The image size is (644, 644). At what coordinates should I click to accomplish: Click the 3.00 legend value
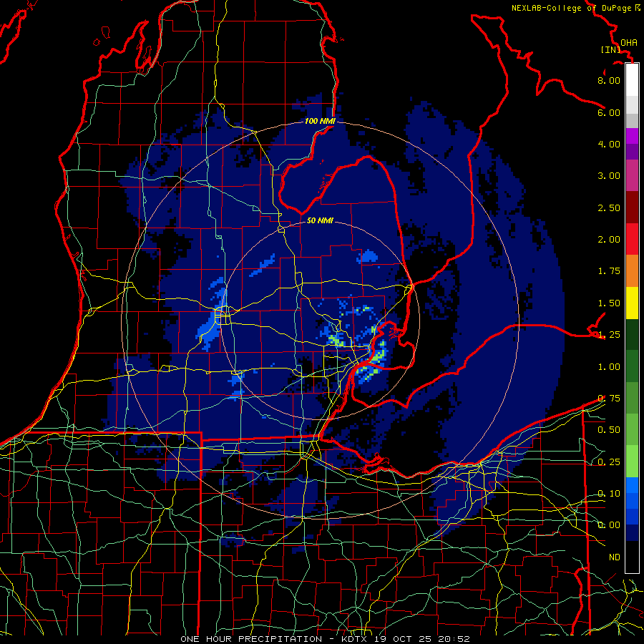point(609,176)
